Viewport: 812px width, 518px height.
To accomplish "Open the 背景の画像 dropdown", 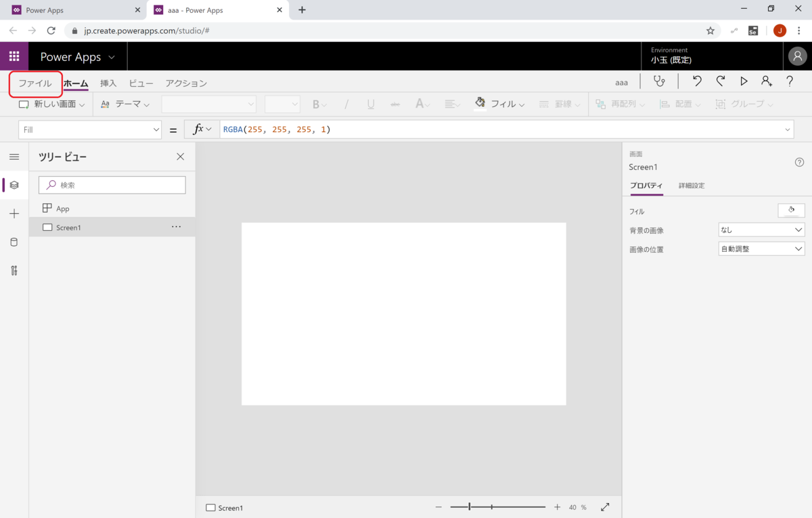I will pyautogui.click(x=761, y=230).
